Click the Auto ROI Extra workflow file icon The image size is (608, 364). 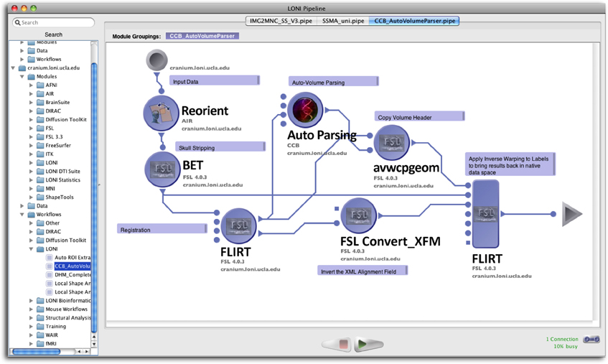pos(50,258)
